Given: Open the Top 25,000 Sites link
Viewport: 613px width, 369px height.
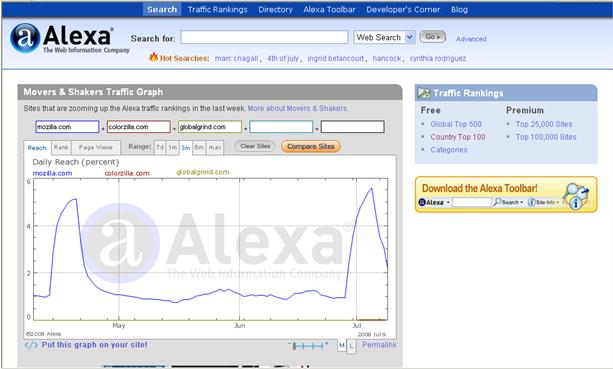Looking at the screenshot, I should pyautogui.click(x=544, y=124).
